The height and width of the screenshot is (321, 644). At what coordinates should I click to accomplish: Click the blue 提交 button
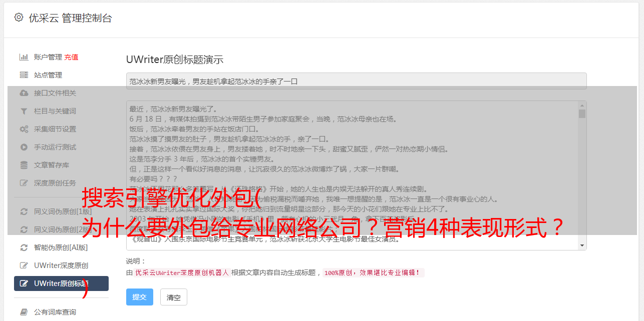tap(140, 297)
